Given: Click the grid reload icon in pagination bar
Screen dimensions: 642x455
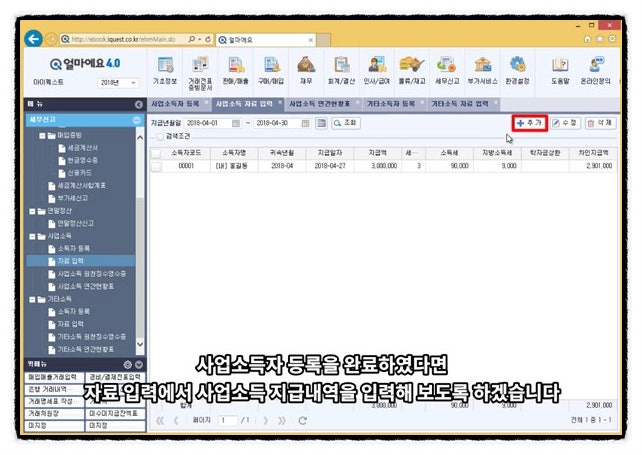Looking at the screenshot, I should pos(303,421).
